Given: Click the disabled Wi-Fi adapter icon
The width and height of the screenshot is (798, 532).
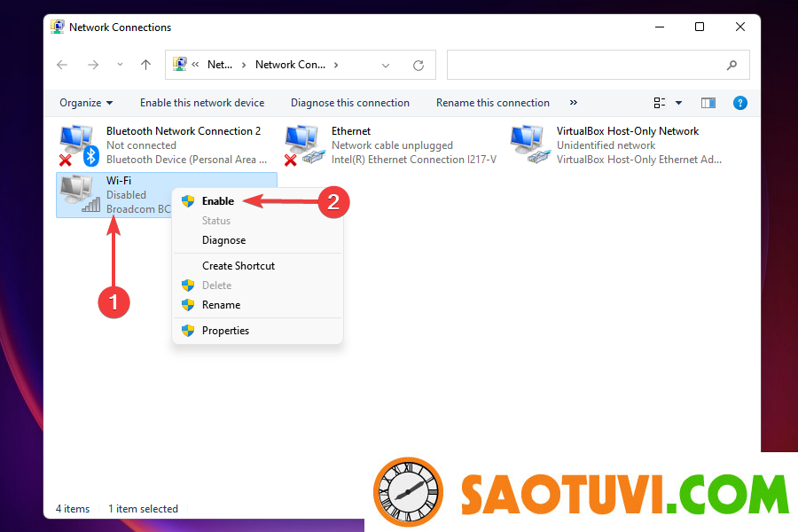Looking at the screenshot, I should click(x=78, y=194).
